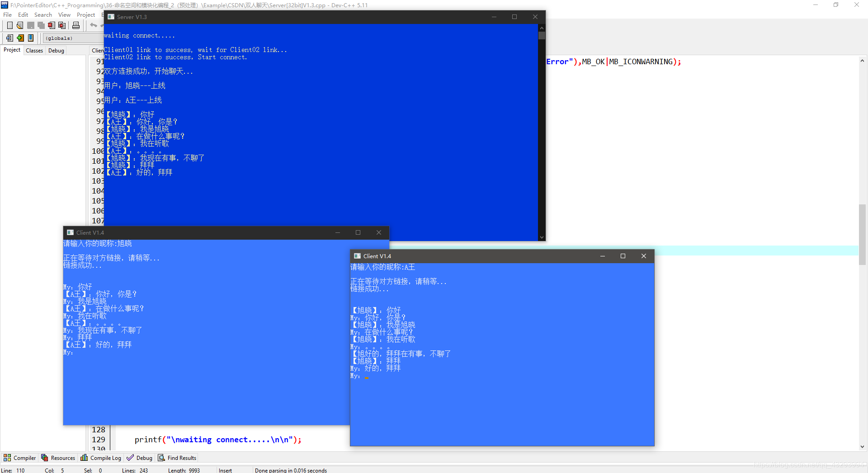Screen dimensions: 868x473
Task: Click 'Client02 link to success' line in Server
Action: [175, 57]
